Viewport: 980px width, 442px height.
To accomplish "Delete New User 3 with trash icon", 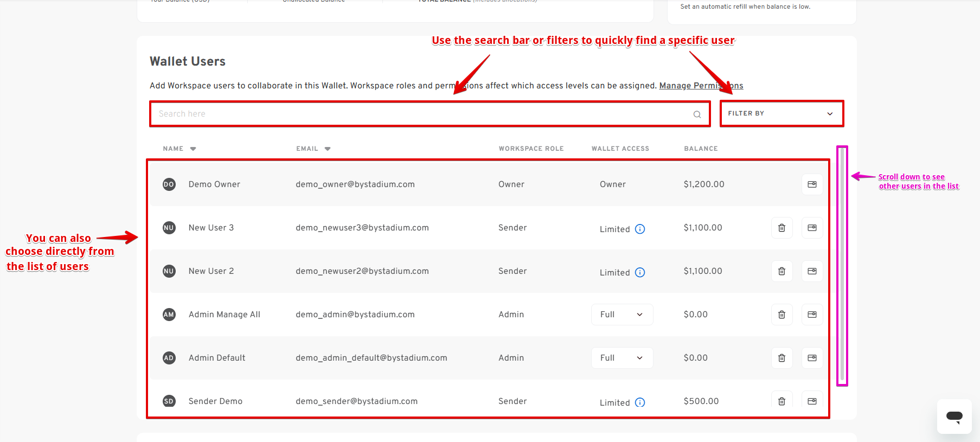I will (782, 228).
